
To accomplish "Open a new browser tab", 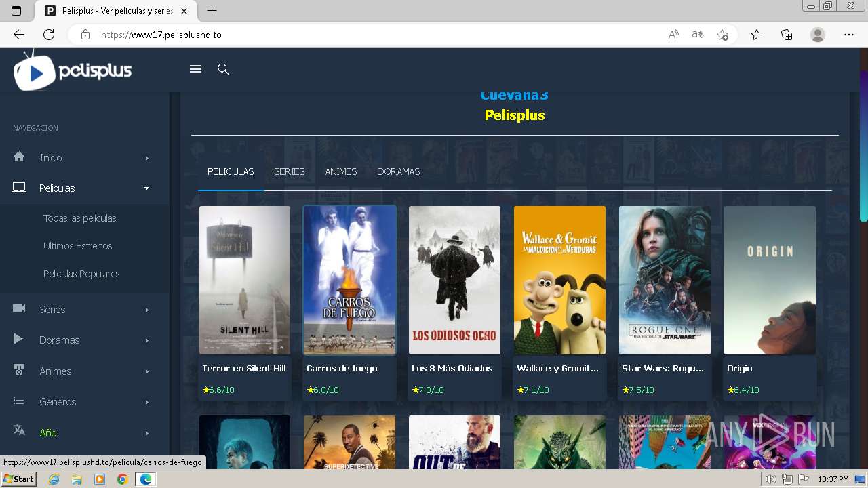I will click(x=212, y=11).
